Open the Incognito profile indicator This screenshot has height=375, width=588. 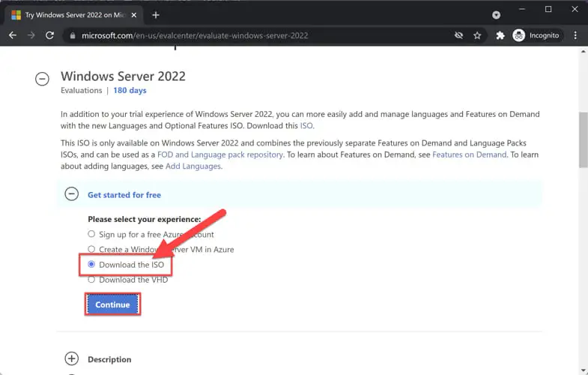tap(536, 35)
